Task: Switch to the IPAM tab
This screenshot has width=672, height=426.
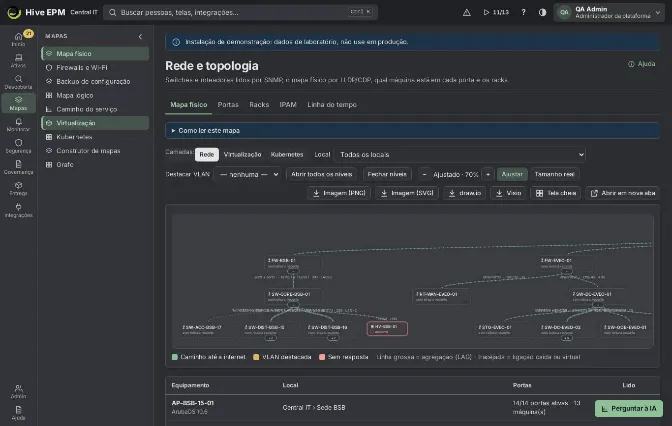Action: click(x=288, y=105)
